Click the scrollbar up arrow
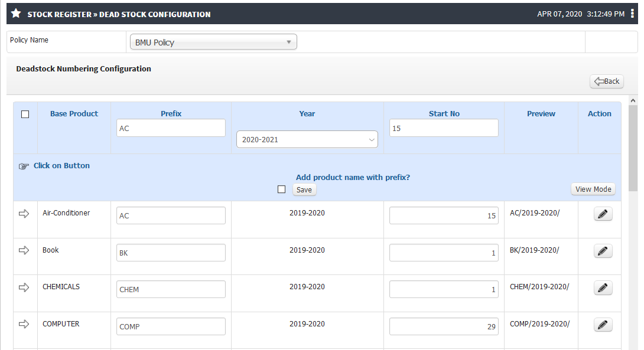Viewport: 644px width, 350px height. (x=633, y=100)
